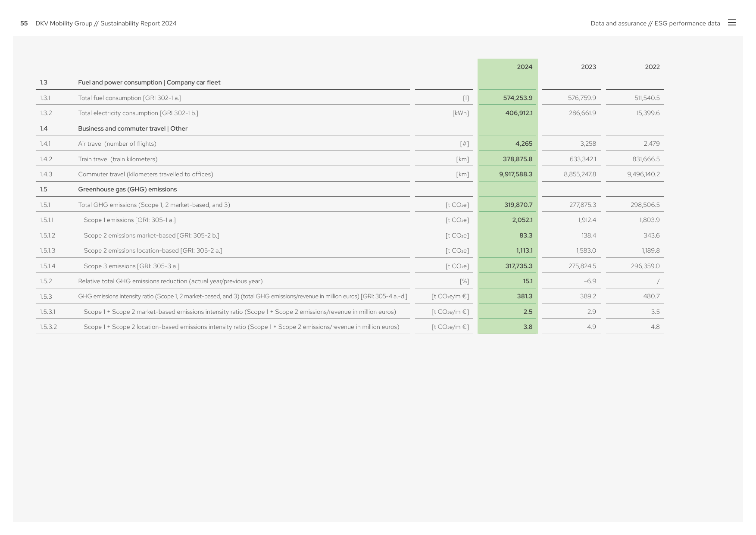Click 'Scope 2 emissions market-based' row label
756x535 pixels.
point(151,235)
